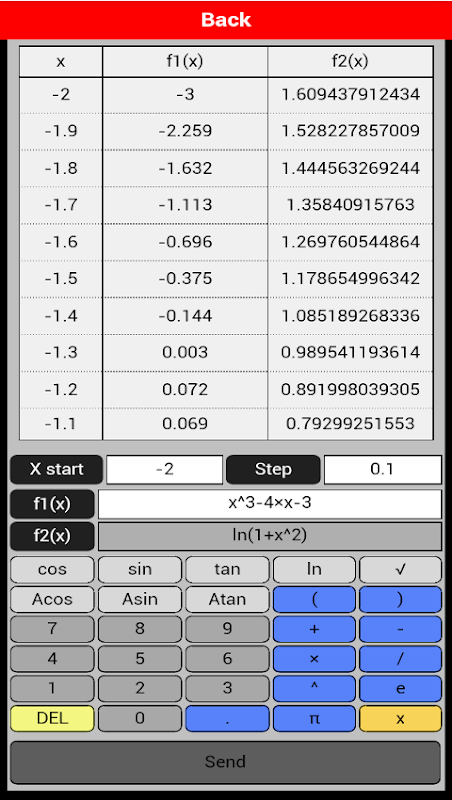Select cell value 1.085189268336

[x=350, y=316]
